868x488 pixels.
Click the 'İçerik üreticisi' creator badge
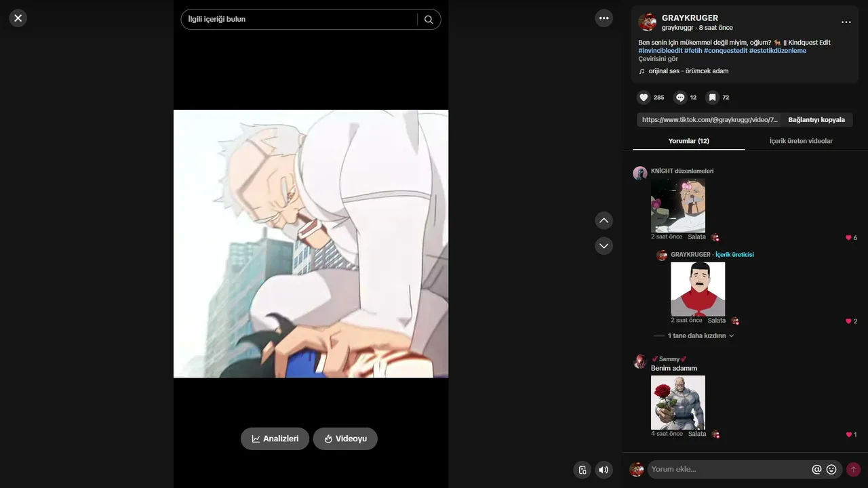tap(734, 255)
